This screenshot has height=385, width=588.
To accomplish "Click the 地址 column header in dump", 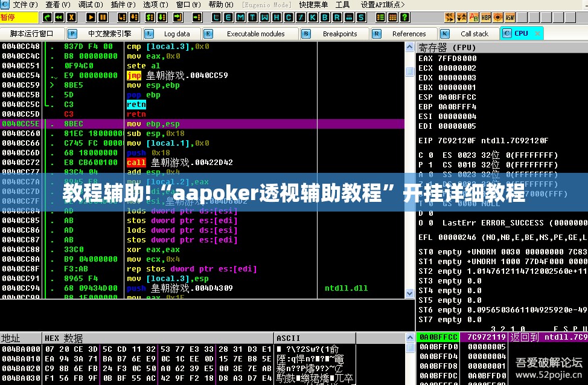I will (x=21, y=338).
